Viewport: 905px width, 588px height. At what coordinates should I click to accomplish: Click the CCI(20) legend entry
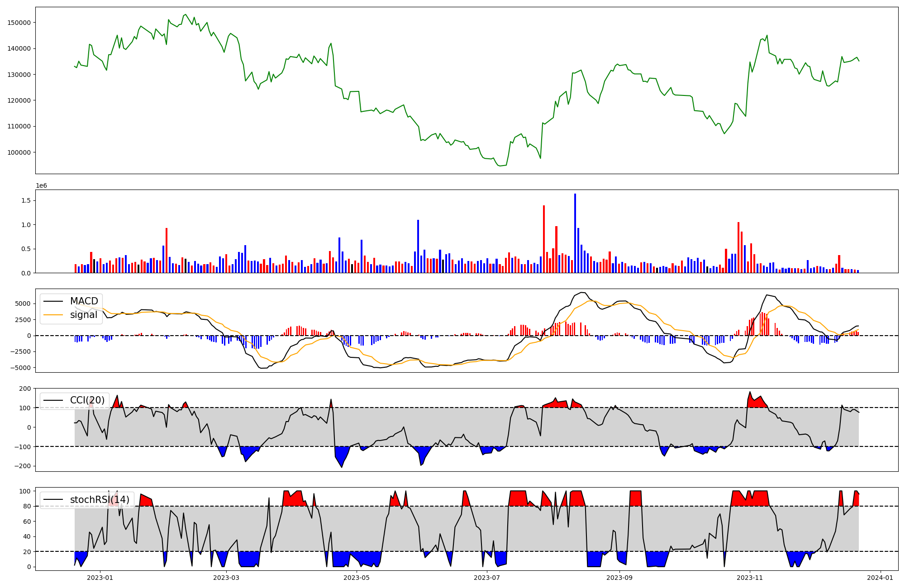click(87, 400)
